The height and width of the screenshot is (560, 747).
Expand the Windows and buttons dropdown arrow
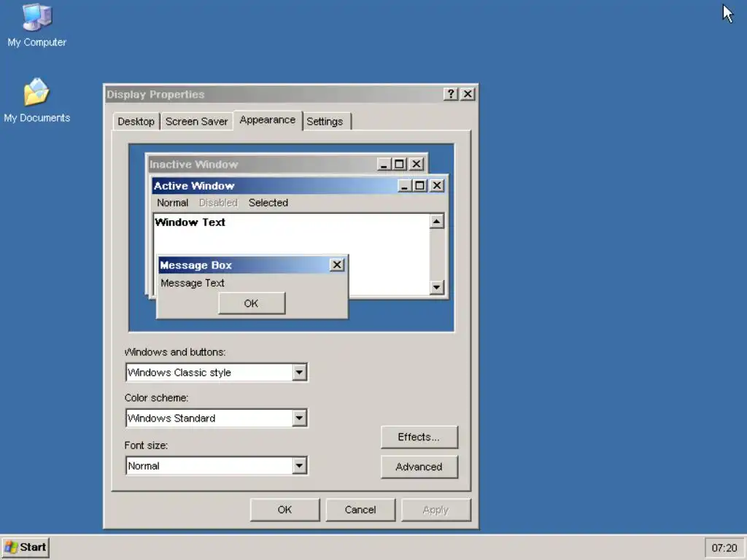coord(299,373)
